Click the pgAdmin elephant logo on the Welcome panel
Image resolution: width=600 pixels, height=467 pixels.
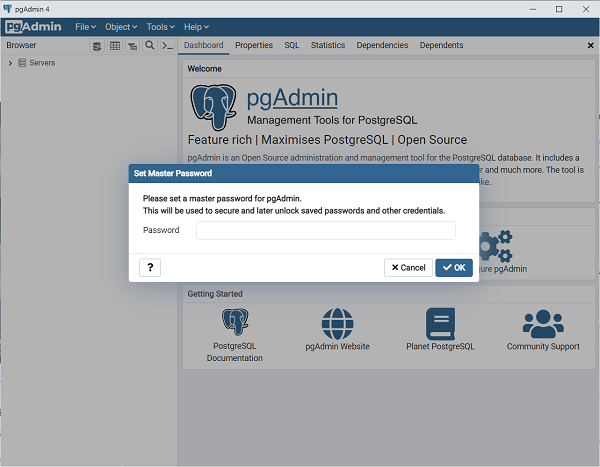pos(214,107)
